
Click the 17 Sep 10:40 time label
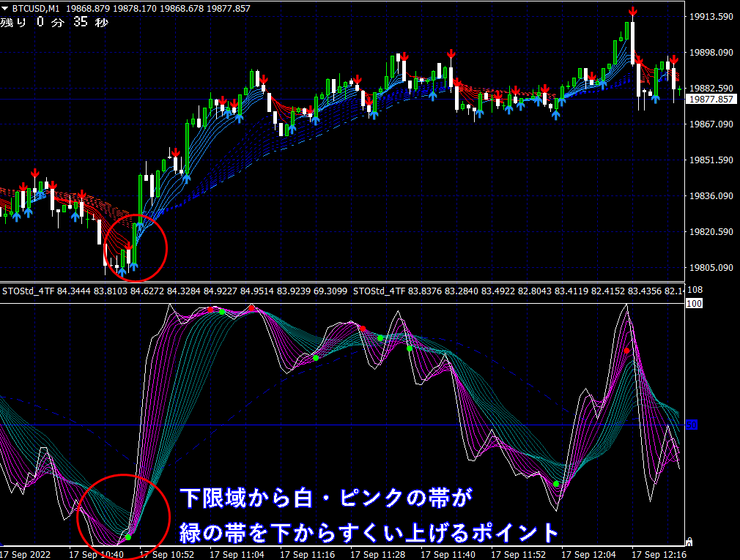(96, 554)
